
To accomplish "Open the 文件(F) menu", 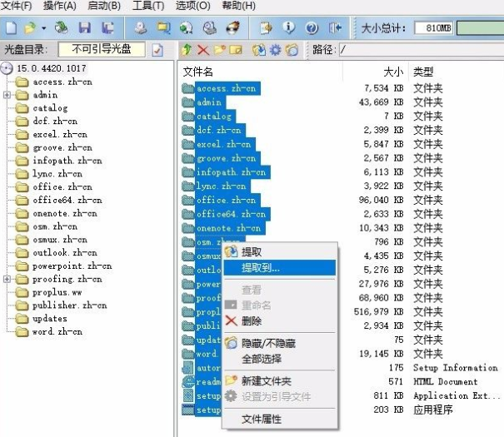I will pyautogui.click(x=17, y=6).
